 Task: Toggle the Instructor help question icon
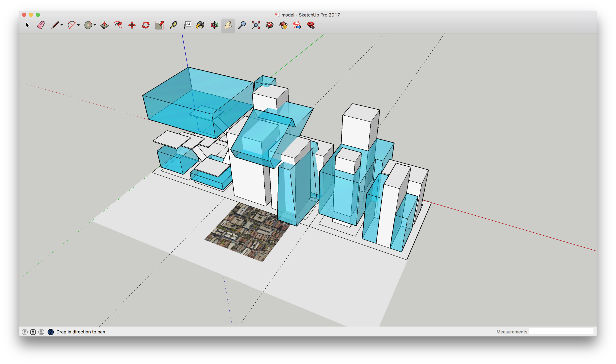[51, 332]
